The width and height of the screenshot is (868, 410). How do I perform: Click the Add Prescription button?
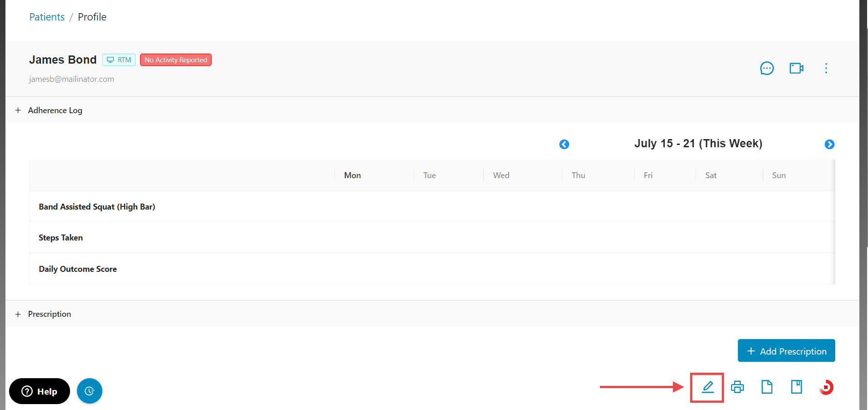pos(786,351)
